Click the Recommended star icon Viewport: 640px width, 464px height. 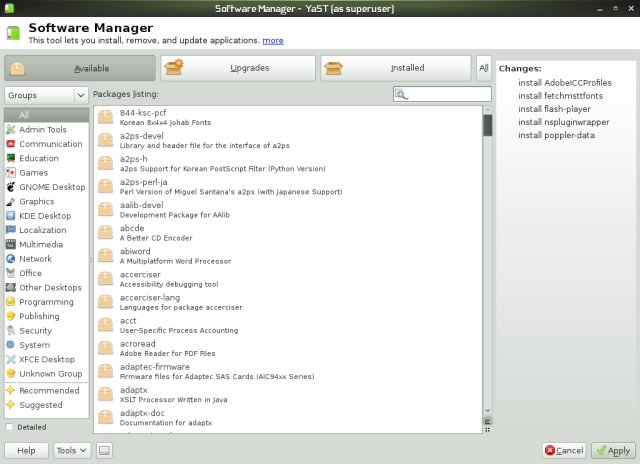pyautogui.click(x=11, y=391)
